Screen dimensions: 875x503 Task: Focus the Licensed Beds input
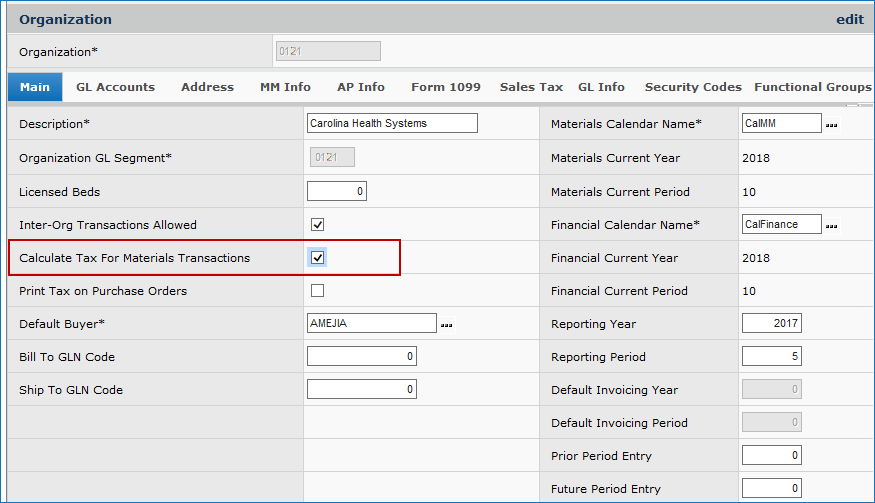pyautogui.click(x=337, y=191)
